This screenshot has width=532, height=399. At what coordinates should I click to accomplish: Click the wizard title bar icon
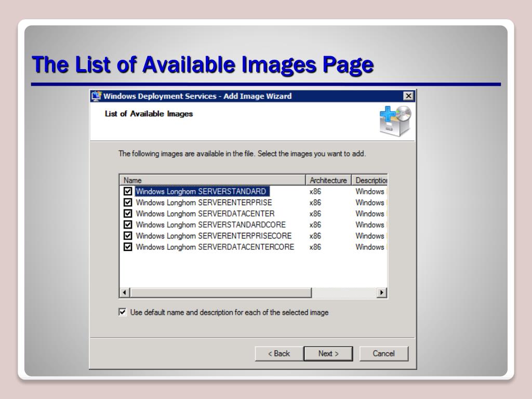[x=96, y=96]
